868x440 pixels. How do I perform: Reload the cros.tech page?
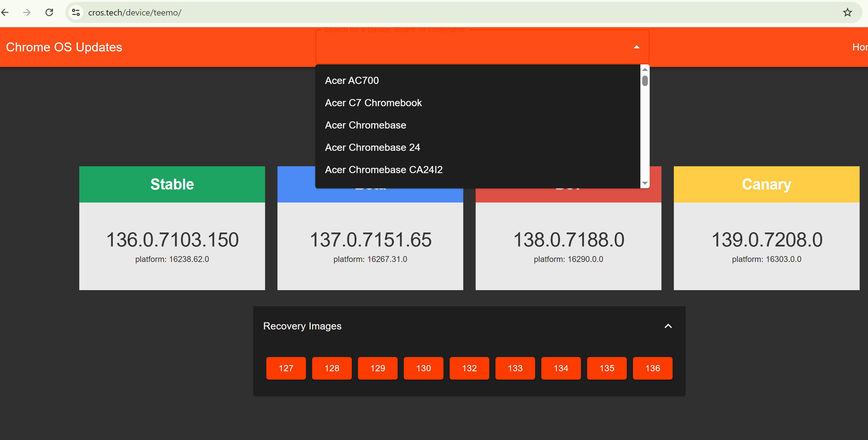49,12
